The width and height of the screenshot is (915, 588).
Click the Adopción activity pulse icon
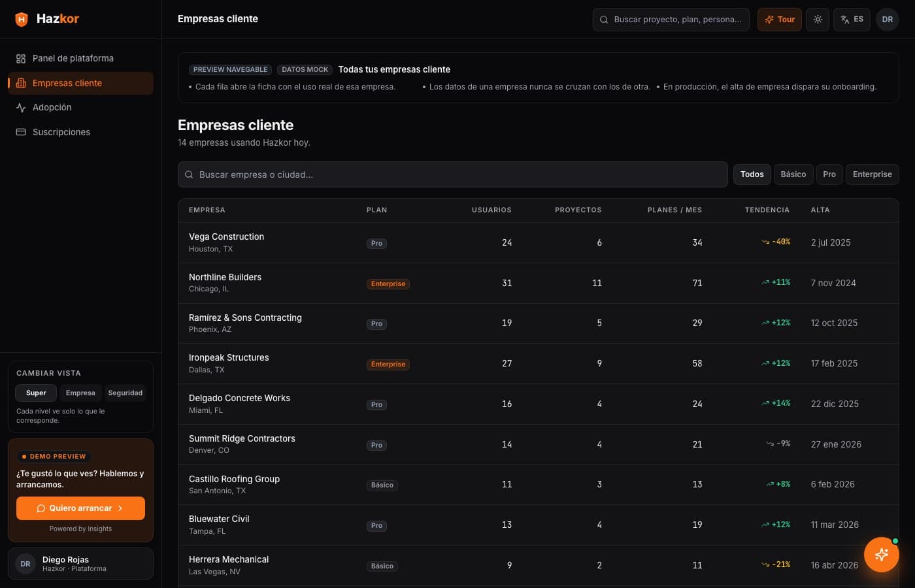click(x=21, y=108)
